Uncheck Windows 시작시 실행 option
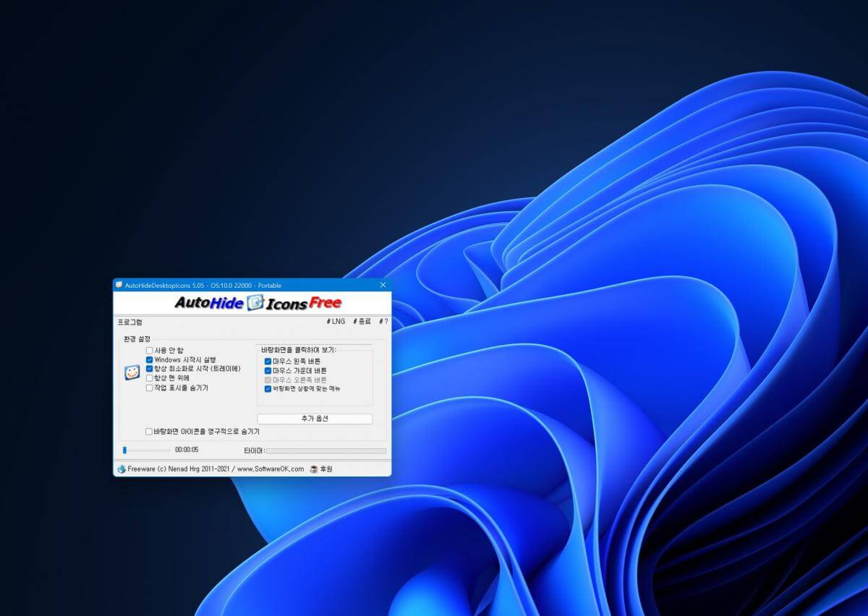Image resolution: width=868 pixels, height=616 pixels. (149, 360)
